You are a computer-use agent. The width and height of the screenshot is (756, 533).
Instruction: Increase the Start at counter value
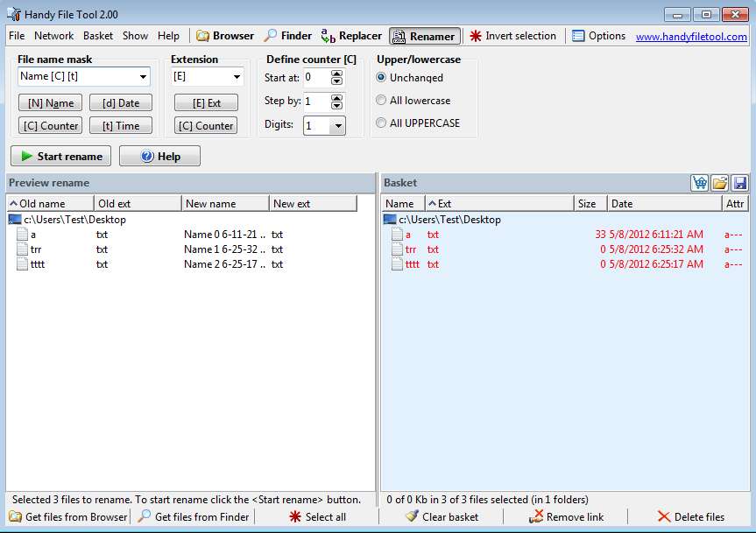tap(337, 74)
